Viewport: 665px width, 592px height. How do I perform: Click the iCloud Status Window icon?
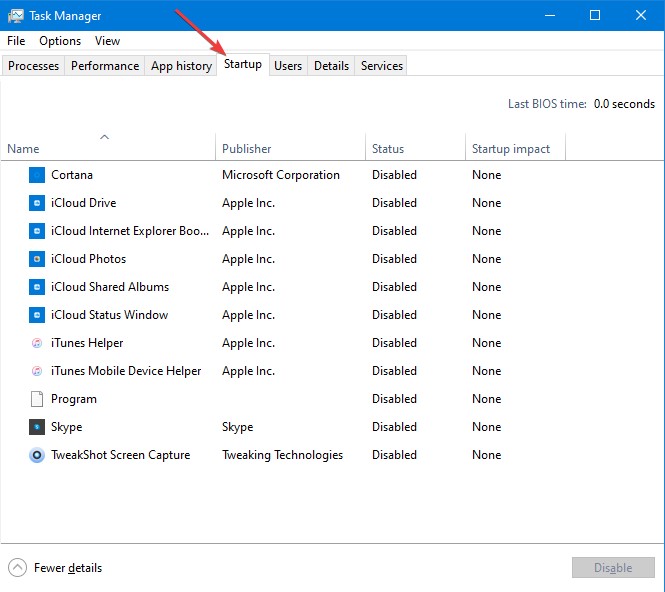click(37, 315)
